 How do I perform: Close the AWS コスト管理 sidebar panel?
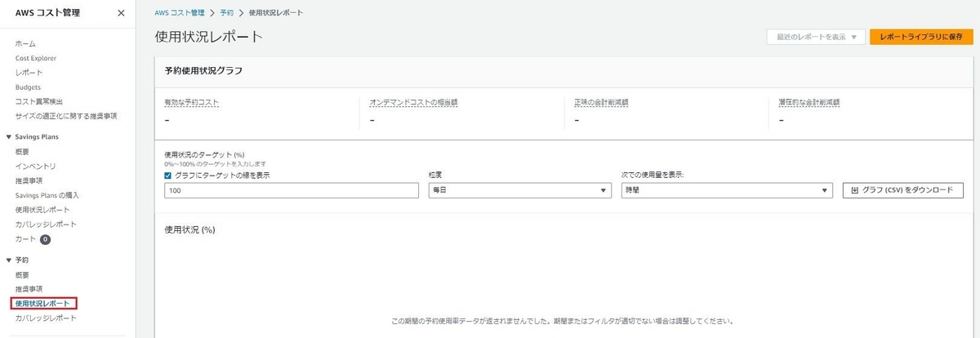click(121, 13)
